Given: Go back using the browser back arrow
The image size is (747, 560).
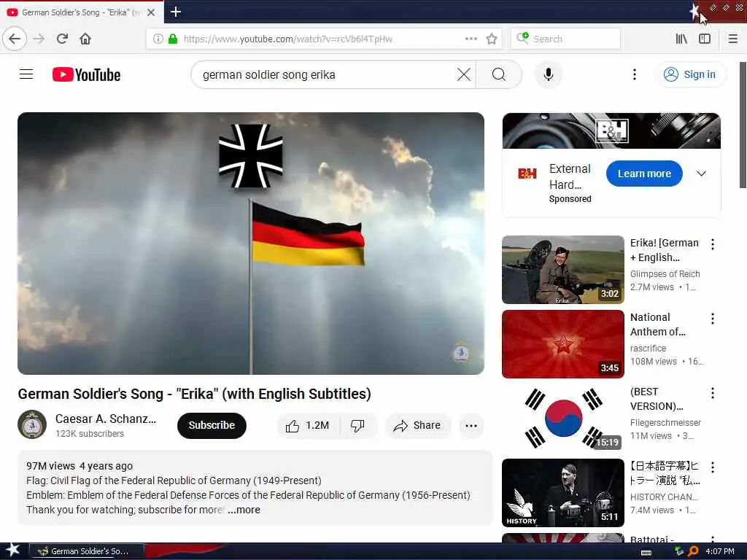Looking at the screenshot, I should pyautogui.click(x=15, y=39).
